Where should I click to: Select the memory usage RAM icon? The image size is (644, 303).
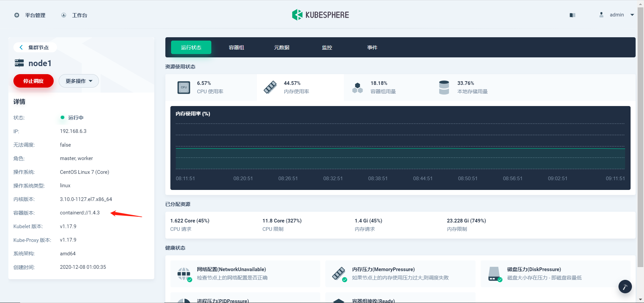[x=270, y=87]
